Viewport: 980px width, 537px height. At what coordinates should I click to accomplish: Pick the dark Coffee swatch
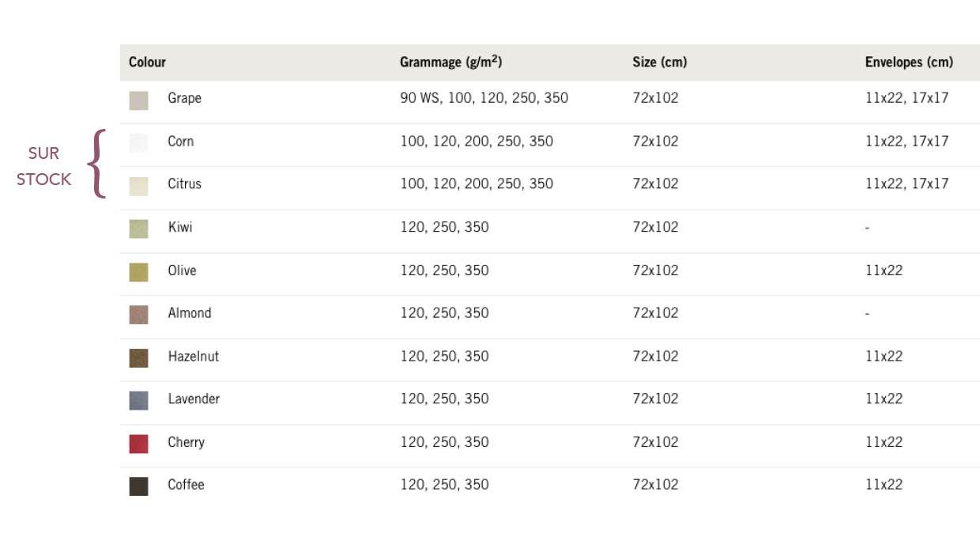coord(138,486)
